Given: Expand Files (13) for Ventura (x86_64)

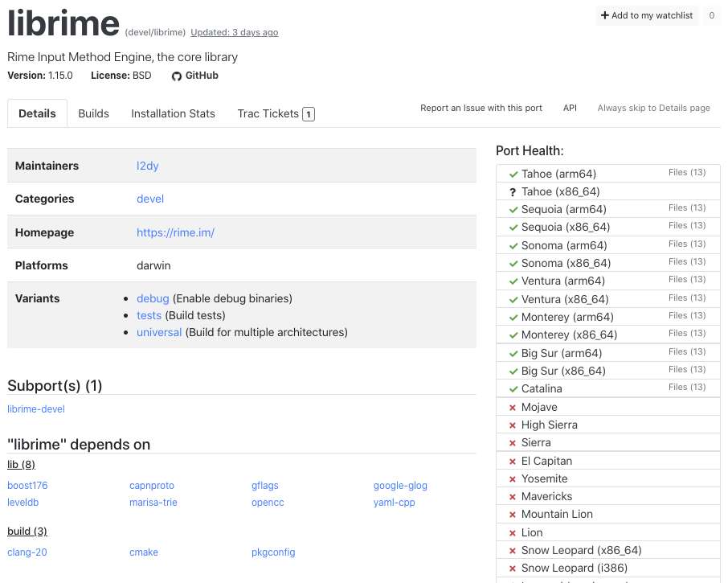Looking at the screenshot, I should 687,298.
